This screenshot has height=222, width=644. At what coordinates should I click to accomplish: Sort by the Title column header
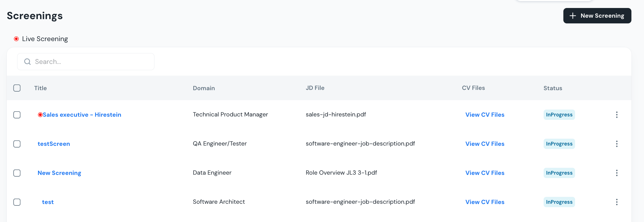click(x=40, y=88)
